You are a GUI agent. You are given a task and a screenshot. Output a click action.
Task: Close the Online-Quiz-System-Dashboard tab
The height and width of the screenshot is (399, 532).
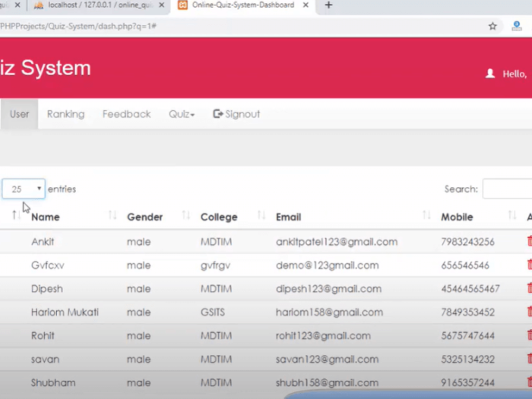[x=306, y=5]
